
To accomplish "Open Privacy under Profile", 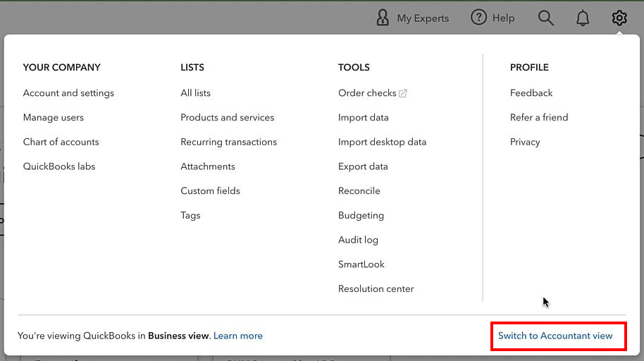I will tap(525, 142).
